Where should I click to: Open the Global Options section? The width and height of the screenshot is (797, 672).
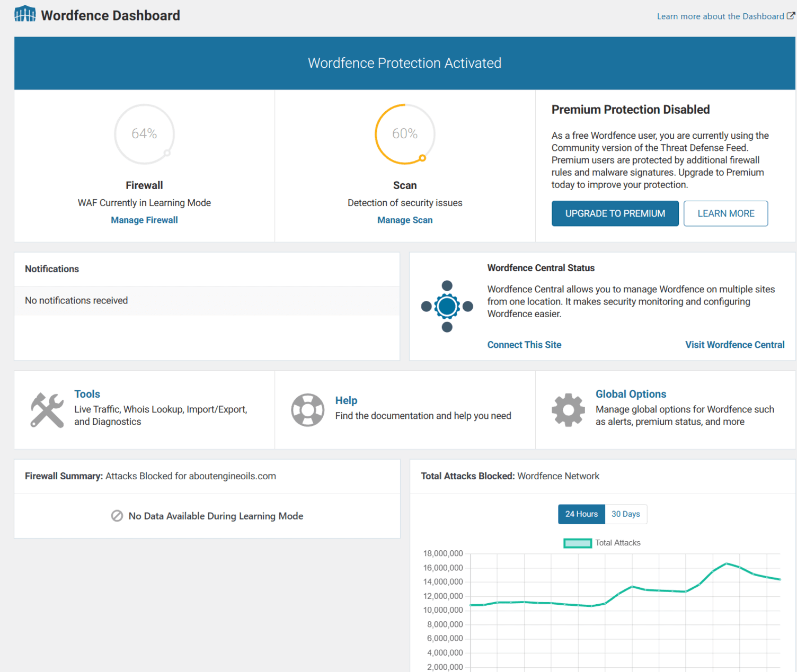[x=631, y=393]
